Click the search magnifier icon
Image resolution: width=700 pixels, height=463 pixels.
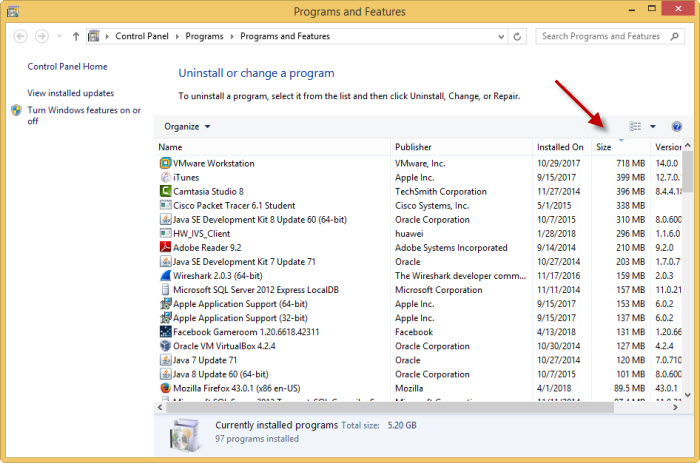click(x=675, y=36)
